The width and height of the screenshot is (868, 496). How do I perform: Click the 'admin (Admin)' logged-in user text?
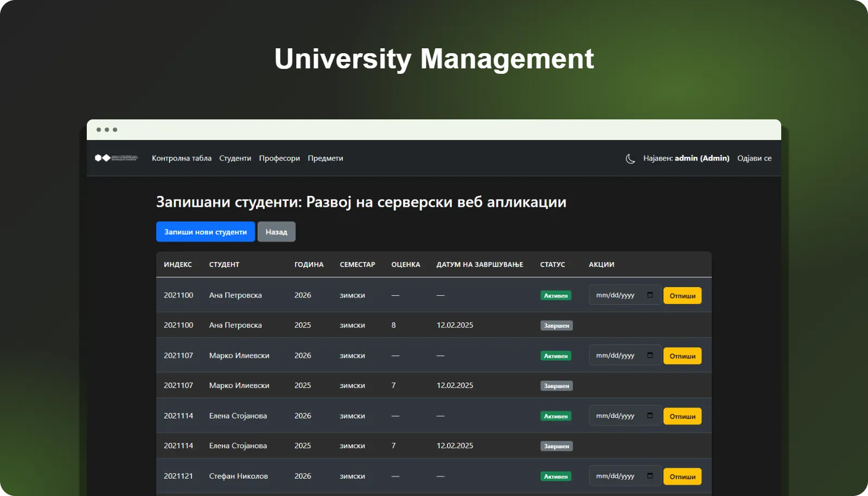coord(702,158)
